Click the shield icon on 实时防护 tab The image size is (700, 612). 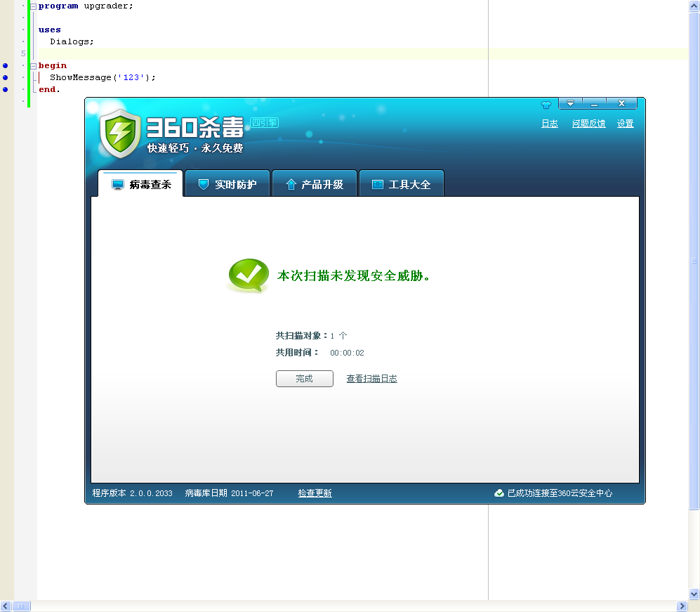coord(204,184)
